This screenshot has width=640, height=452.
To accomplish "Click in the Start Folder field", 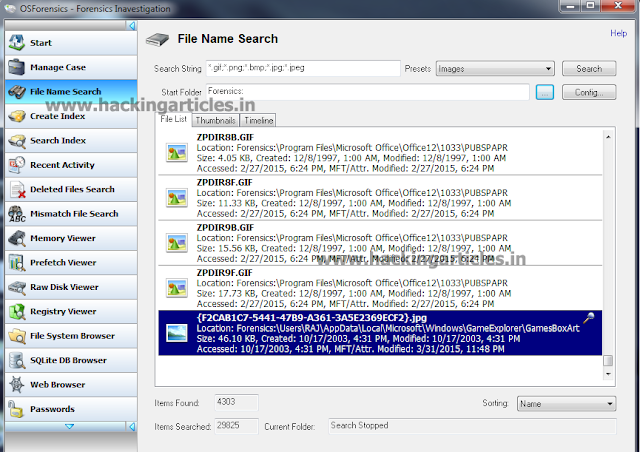I will tap(367, 92).
